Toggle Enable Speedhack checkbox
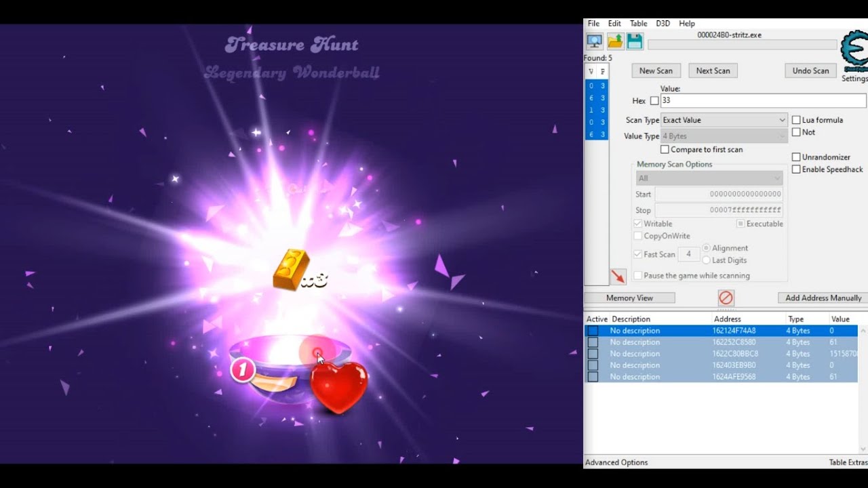 (796, 169)
